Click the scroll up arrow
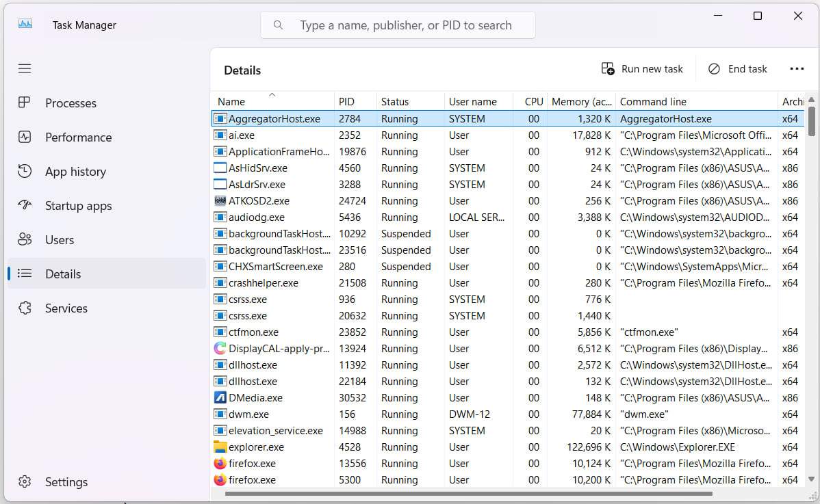The image size is (820, 504). click(811, 99)
